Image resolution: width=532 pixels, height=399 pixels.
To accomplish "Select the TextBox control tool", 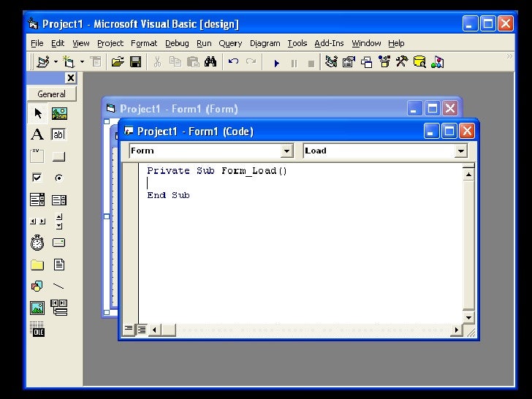I will (x=59, y=134).
